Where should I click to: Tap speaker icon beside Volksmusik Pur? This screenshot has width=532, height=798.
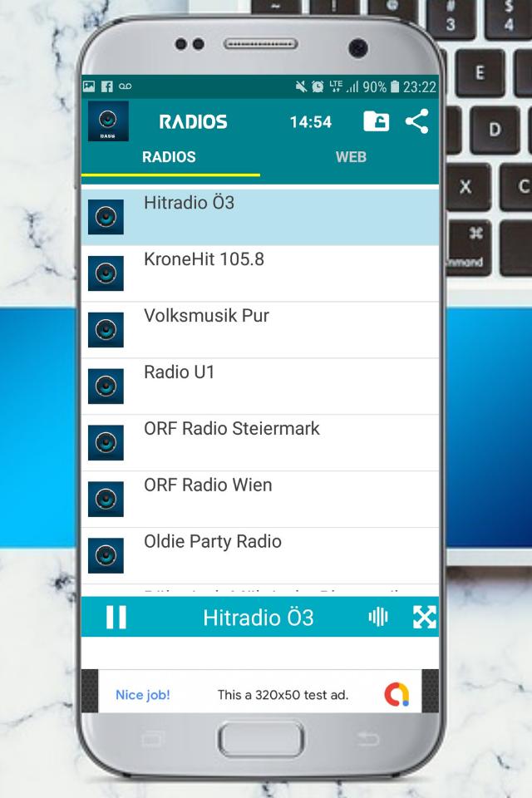106,330
